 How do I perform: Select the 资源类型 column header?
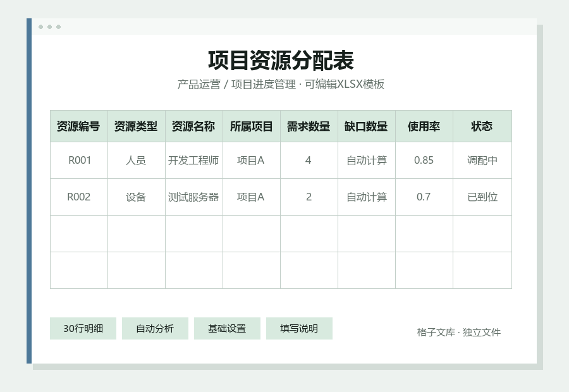coord(137,126)
